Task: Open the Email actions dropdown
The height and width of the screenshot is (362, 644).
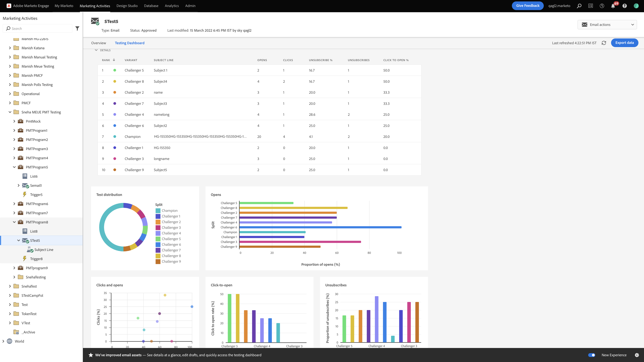Action: pyautogui.click(x=607, y=24)
